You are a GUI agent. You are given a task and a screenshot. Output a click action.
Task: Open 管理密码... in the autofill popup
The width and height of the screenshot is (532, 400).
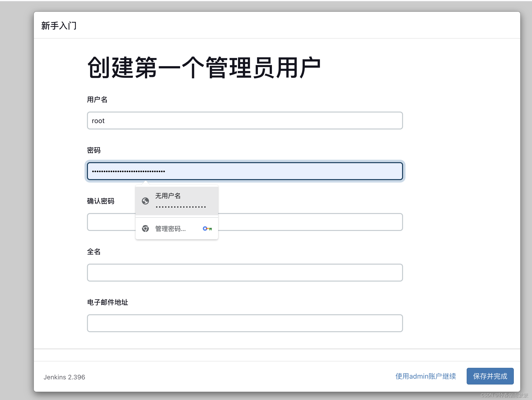point(177,229)
